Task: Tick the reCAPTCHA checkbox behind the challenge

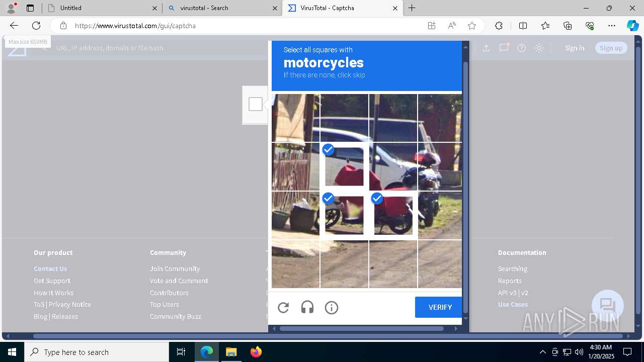Action: click(256, 104)
